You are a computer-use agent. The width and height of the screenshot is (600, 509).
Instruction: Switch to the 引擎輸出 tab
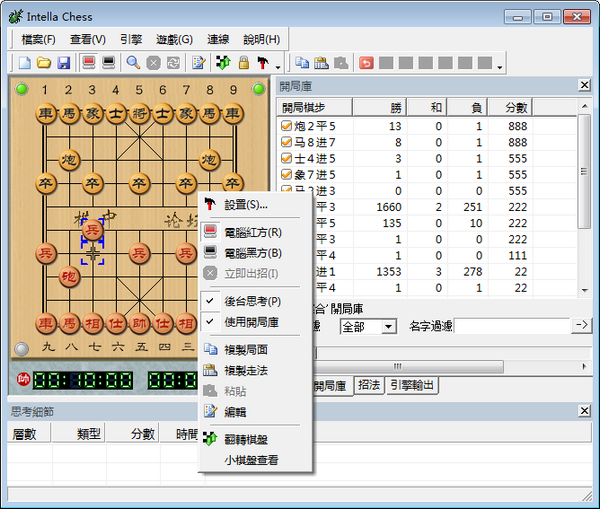(x=413, y=385)
